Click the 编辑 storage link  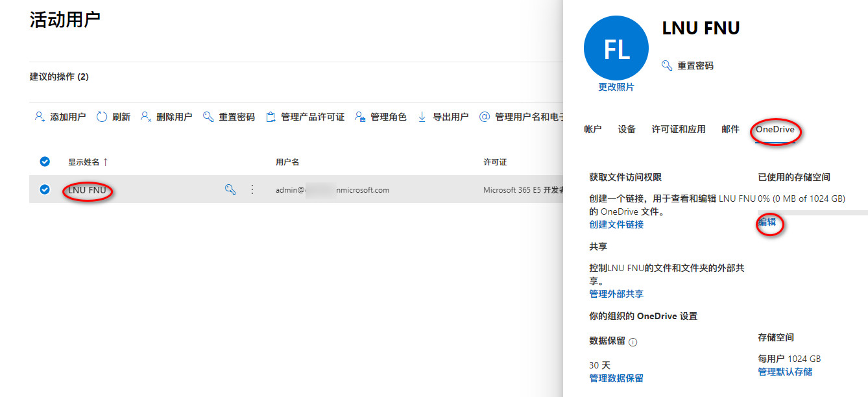767,222
